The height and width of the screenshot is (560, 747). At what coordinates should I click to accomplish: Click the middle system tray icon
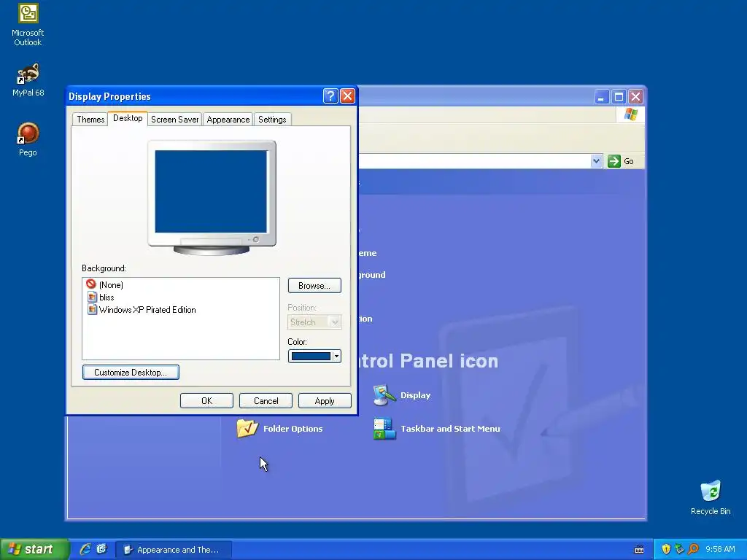click(x=679, y=549)
